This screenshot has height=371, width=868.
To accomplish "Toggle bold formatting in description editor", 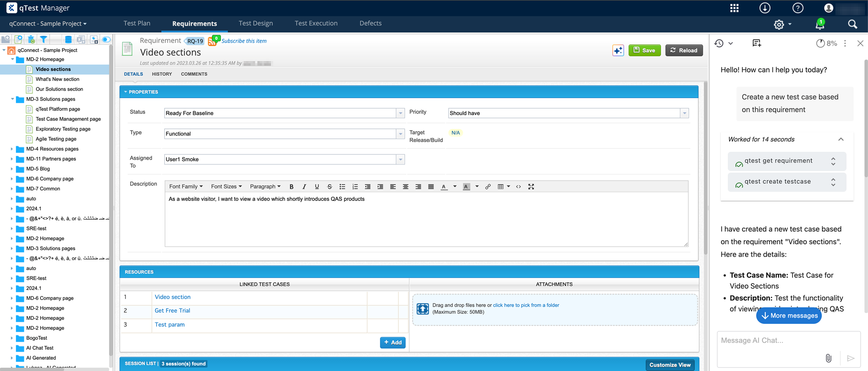I will tap(291, 186).
